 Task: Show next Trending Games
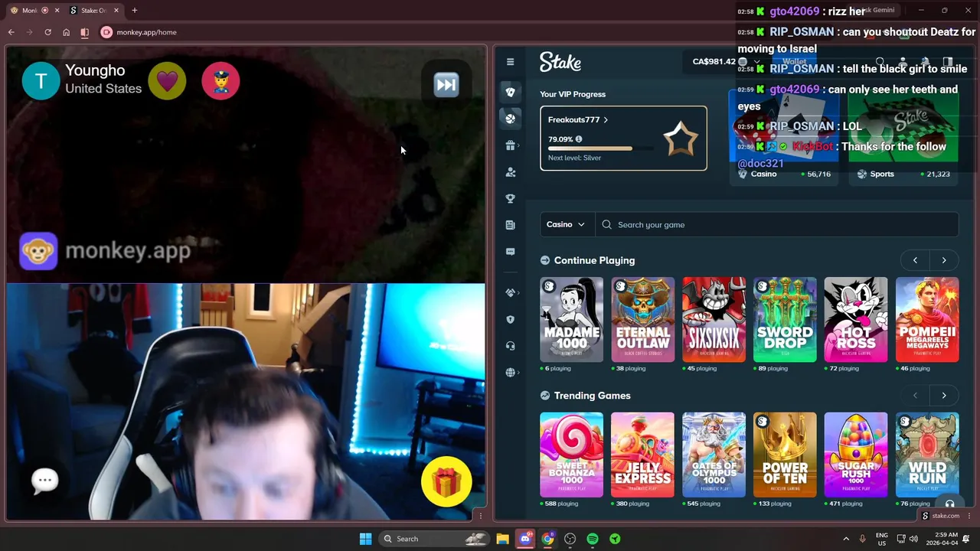[944, 396]
